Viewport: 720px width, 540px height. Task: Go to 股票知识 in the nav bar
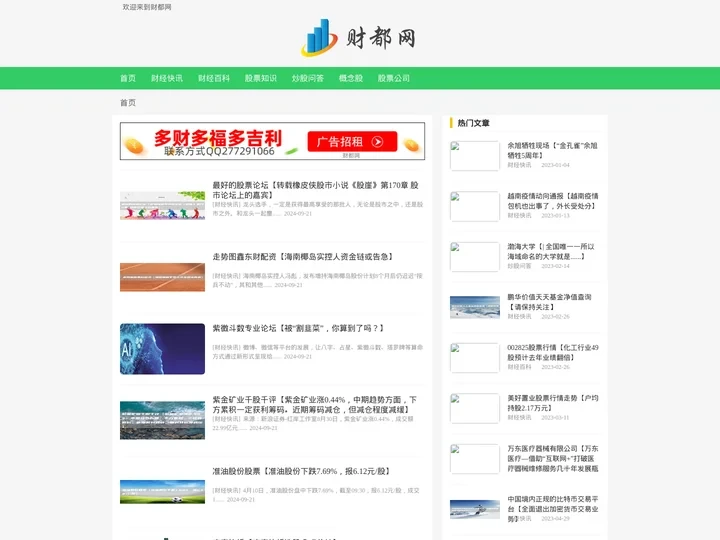click(260, 78)
